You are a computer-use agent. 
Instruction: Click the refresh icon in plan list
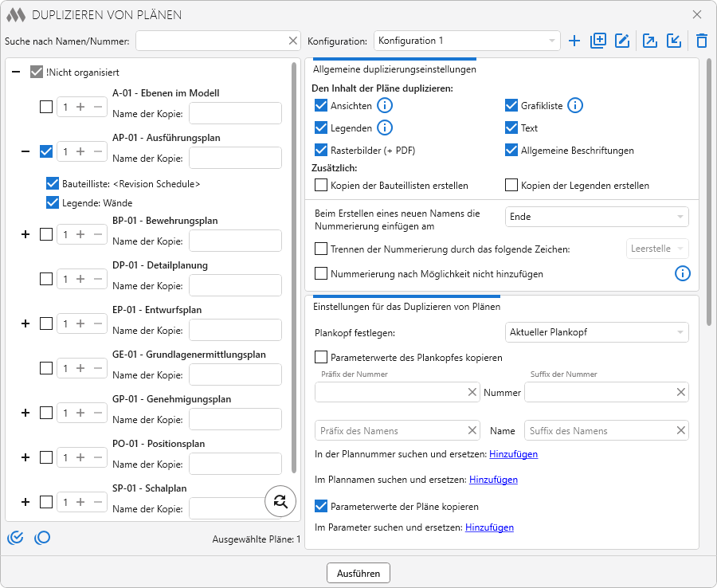pos(280,501)
